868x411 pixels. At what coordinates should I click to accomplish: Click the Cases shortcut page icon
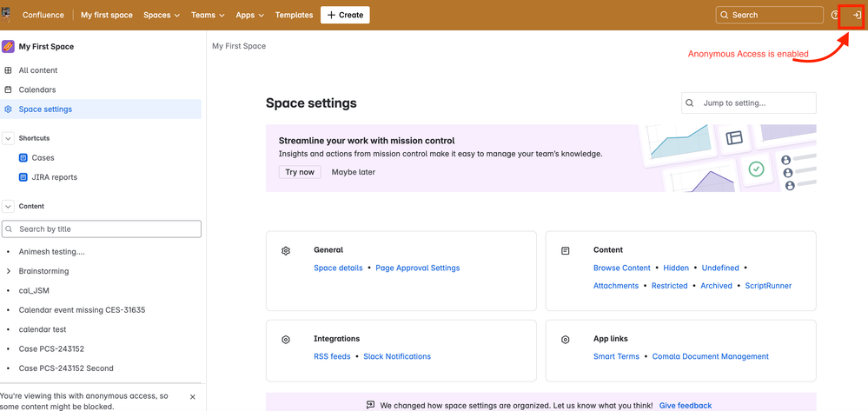23,158
